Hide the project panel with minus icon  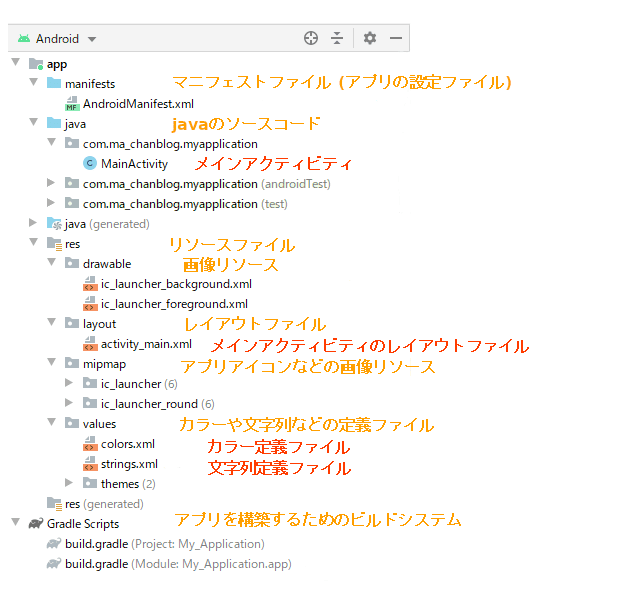pos(396,38)
